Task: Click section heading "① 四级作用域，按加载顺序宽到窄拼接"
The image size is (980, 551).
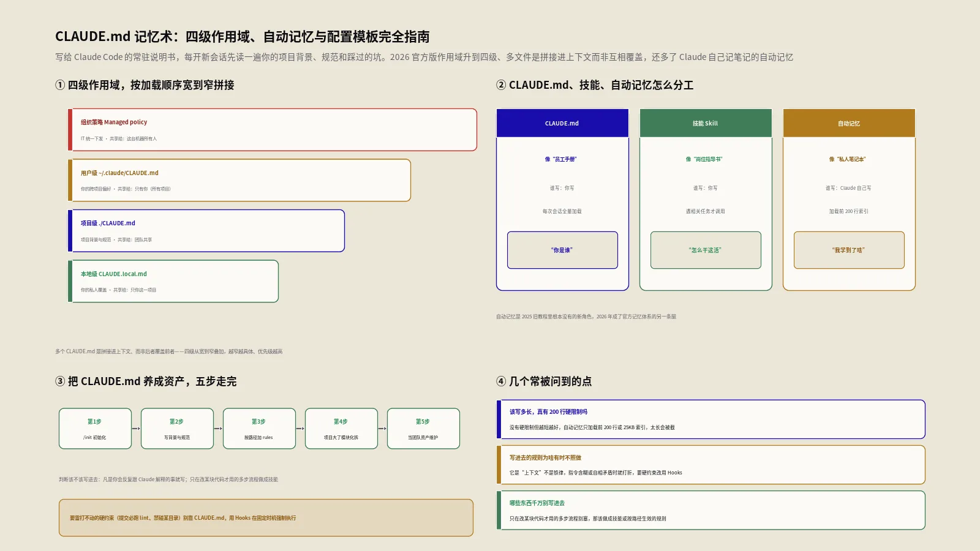Action: click(x=145, y=85)
